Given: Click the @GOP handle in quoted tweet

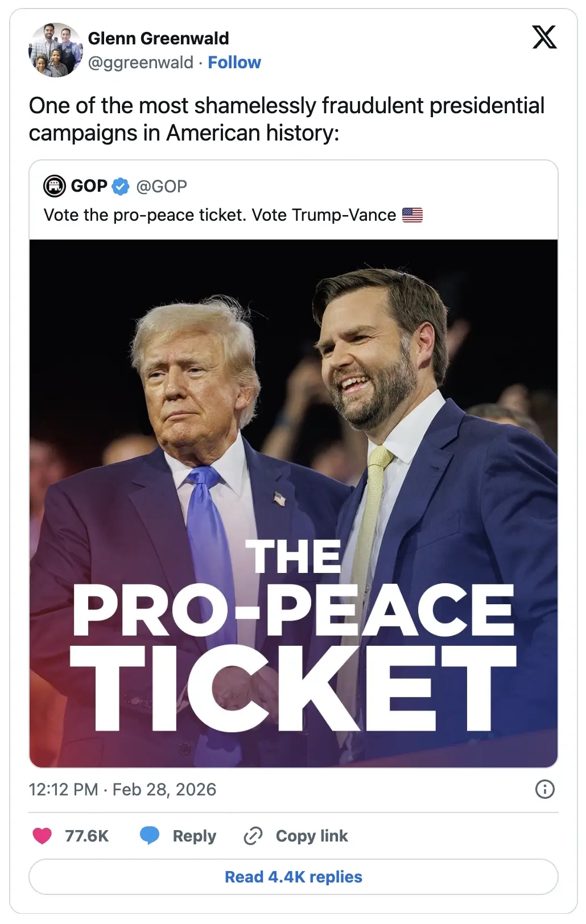Looking at the screenshot, I should coord(162,186).
